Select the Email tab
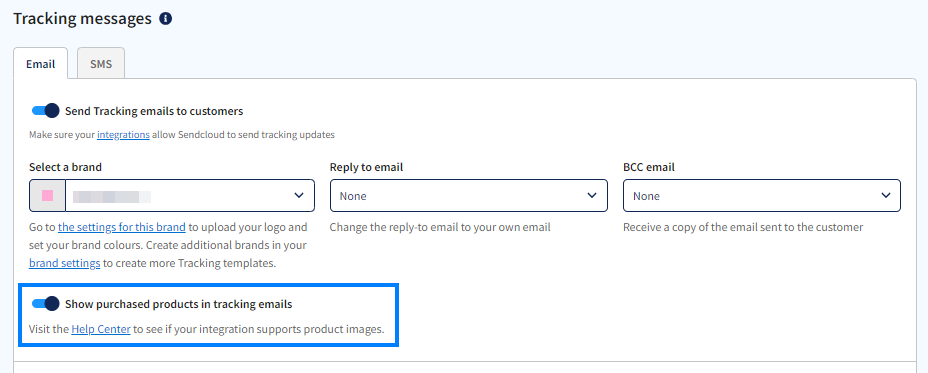928x373 pixels. tap(41, 63)
